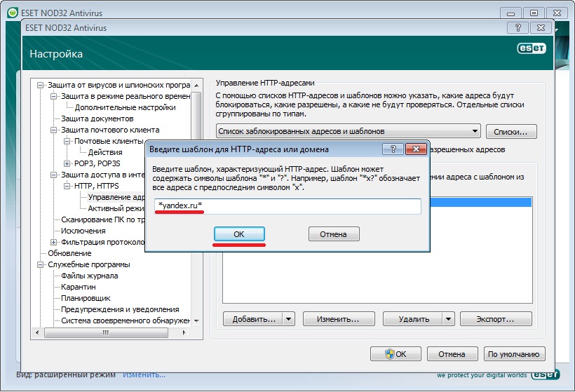This screenshot has height=392, width=575.
Task: Select Система своевременного обнаружения item
Action: pos(126,321)
